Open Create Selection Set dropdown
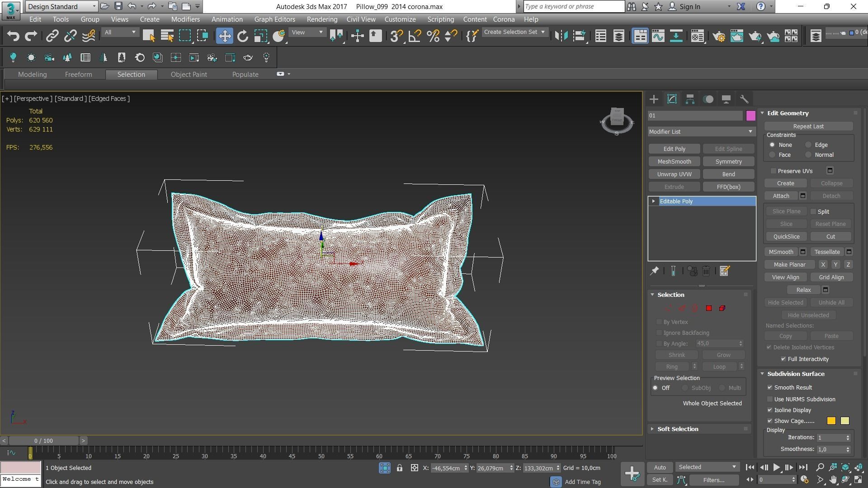Viewport: 868px width, 488px height. pyautogui.click(x=515, y=33)
